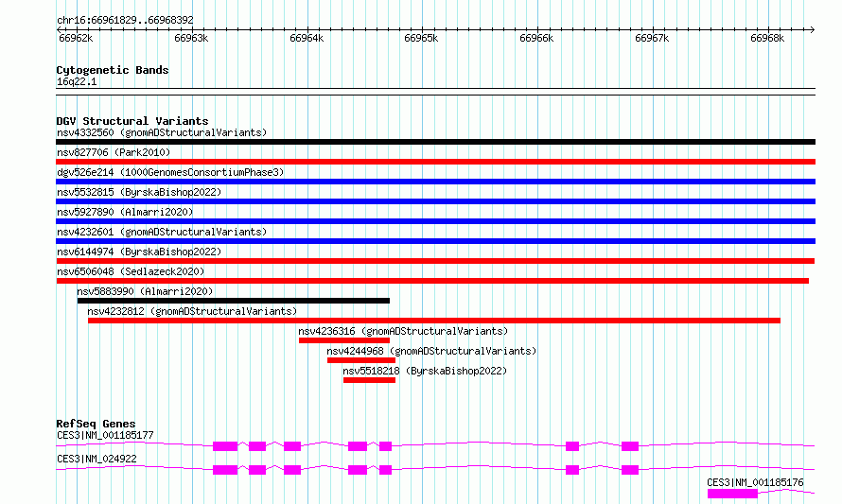Click red bar under nsv4244968
842x504 pixels.
coord(361,360)
